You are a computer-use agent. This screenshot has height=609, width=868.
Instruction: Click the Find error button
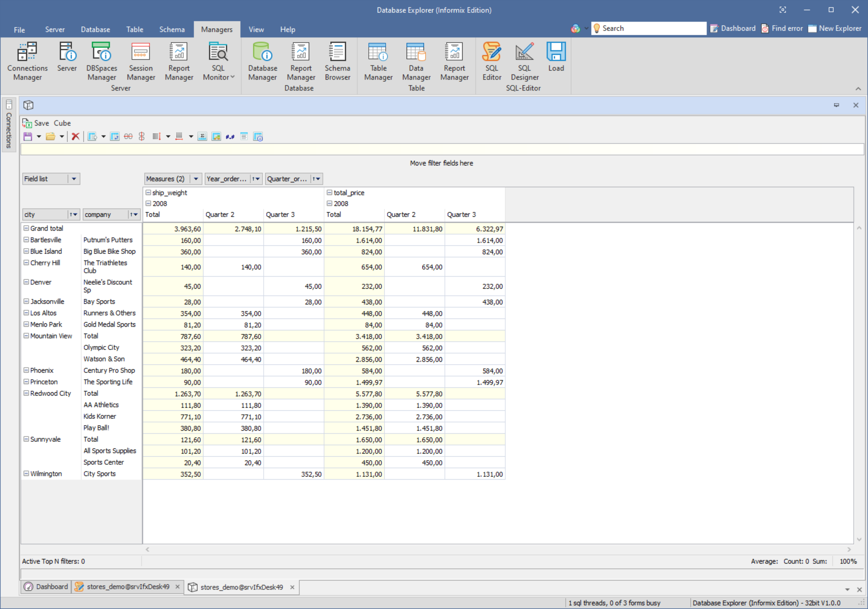tap(782, 28)
